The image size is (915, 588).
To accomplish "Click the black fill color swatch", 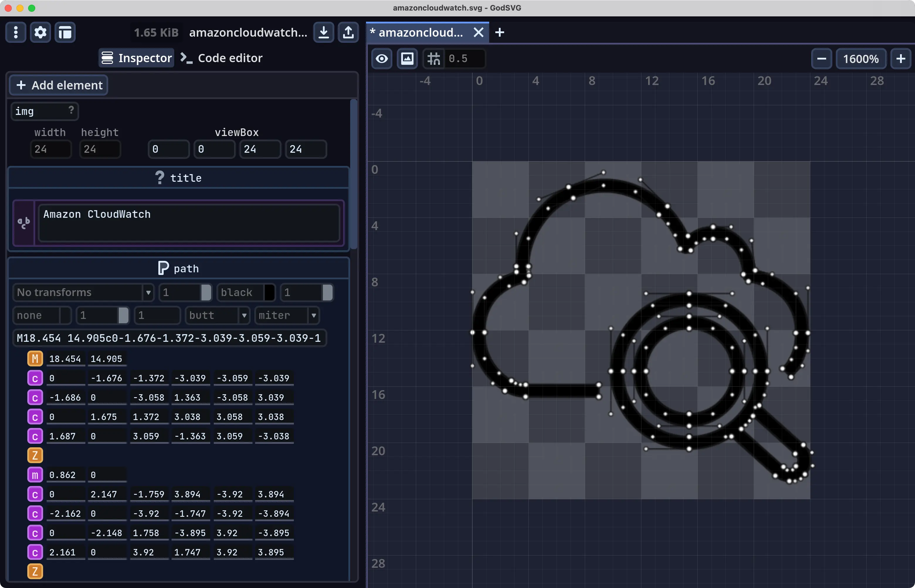I will click(269, 293).
